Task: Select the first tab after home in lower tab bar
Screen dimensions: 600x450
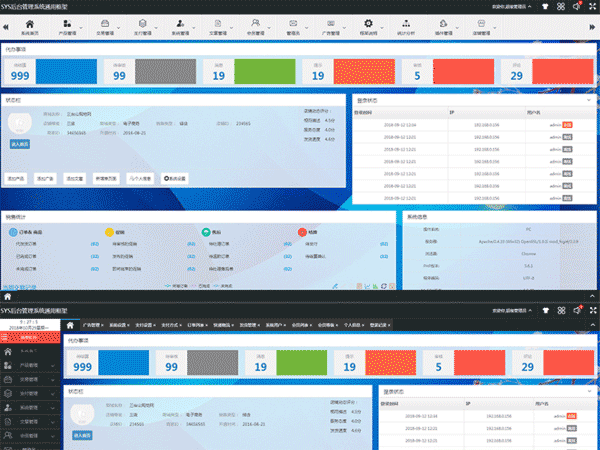Action: click(93, 325)
